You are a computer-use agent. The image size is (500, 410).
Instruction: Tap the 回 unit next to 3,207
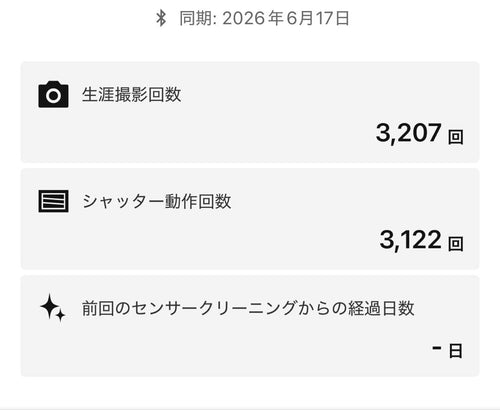click(456, 137)
